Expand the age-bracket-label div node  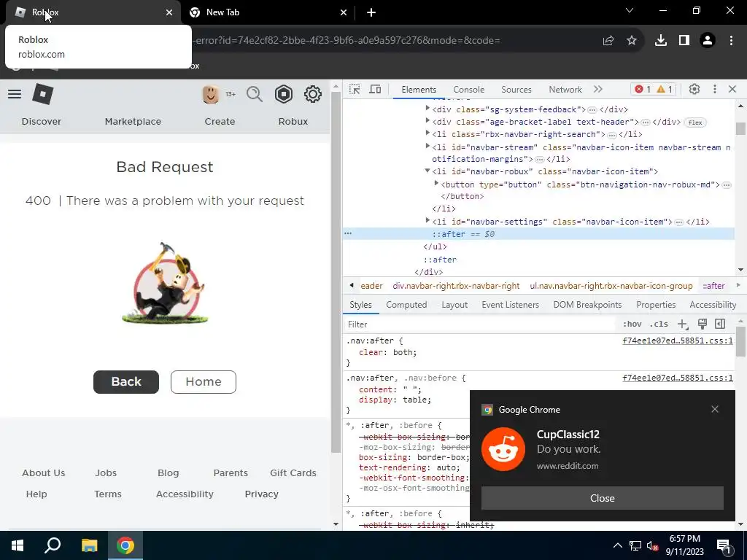point(427,122)
